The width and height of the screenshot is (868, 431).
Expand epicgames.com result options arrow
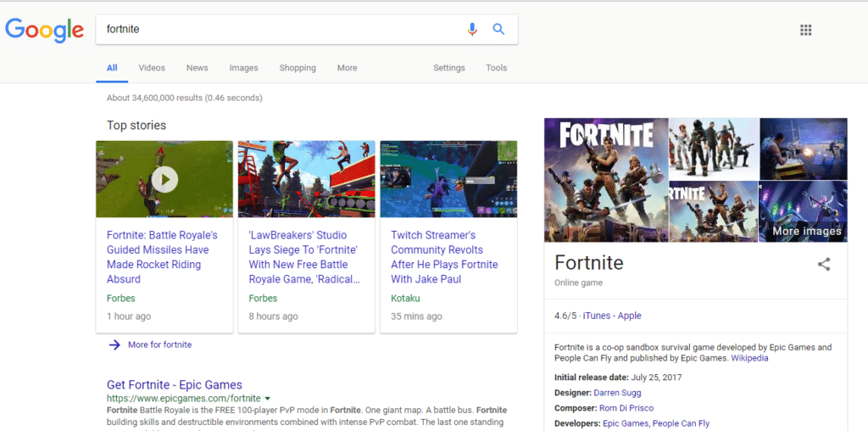tap(267, 398)
